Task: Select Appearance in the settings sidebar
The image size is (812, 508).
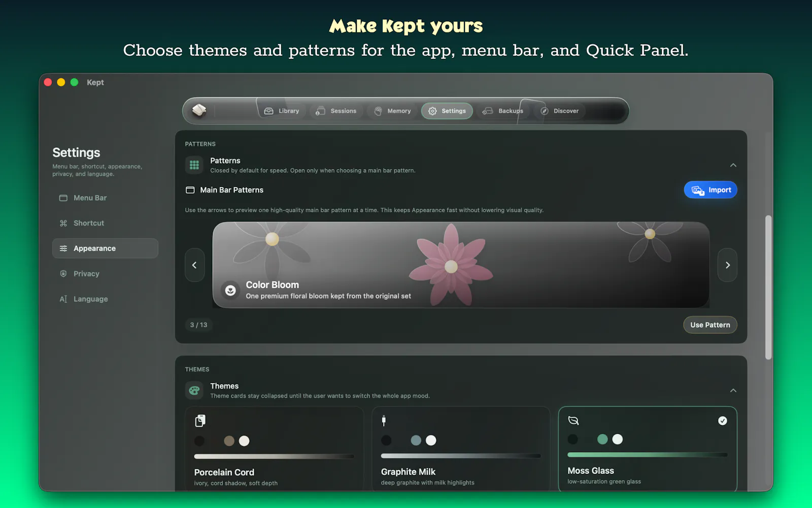Action: point(105,248)
